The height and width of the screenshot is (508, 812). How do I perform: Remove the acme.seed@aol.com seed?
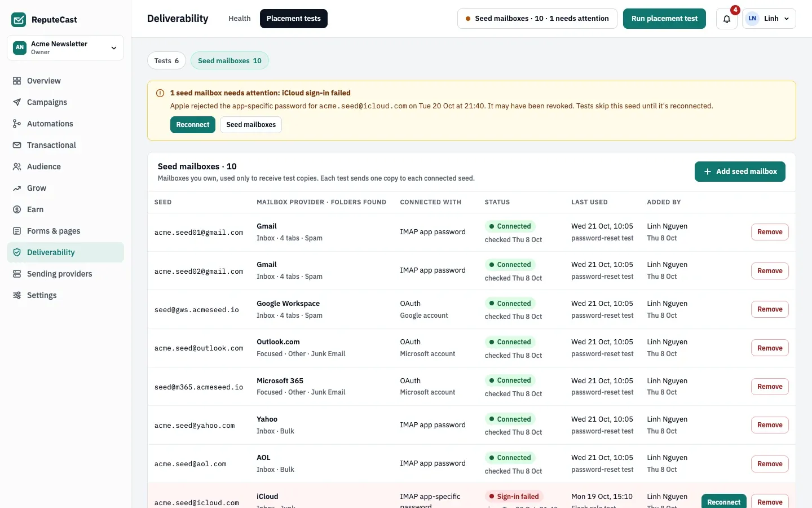point(770,464)
